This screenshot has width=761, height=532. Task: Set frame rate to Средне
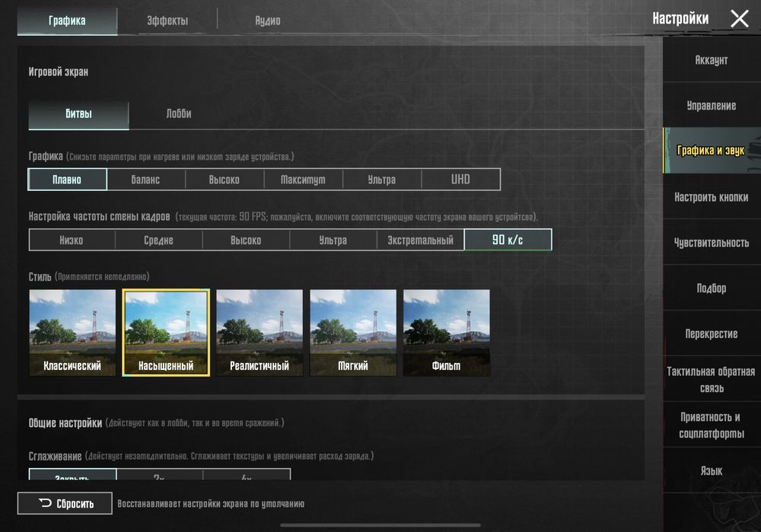click(x=159, y=240)
